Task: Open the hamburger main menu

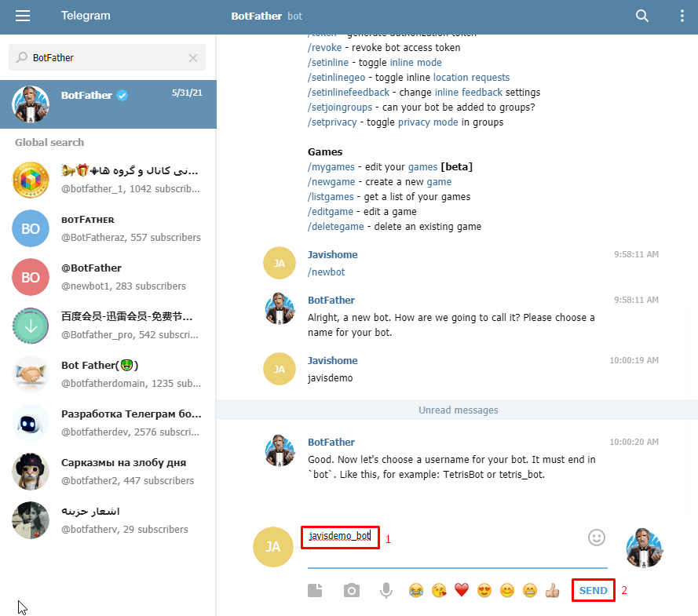Action: (x=23, y=16)
